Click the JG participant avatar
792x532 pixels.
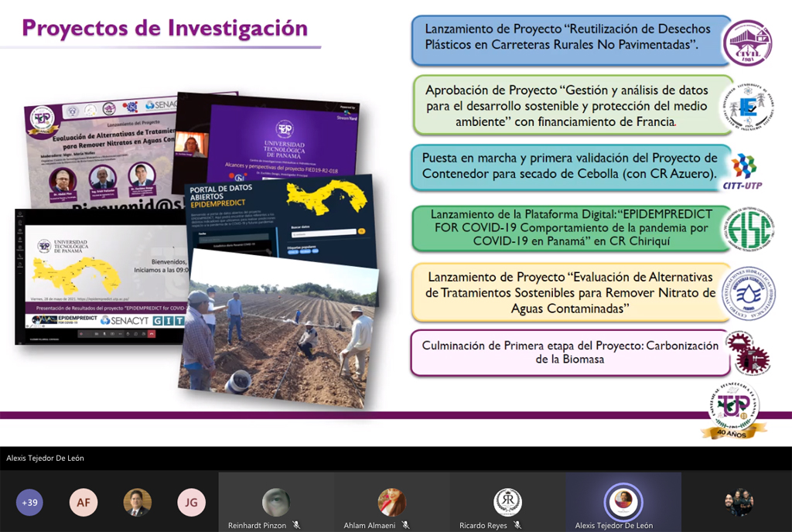coord(191,503)
